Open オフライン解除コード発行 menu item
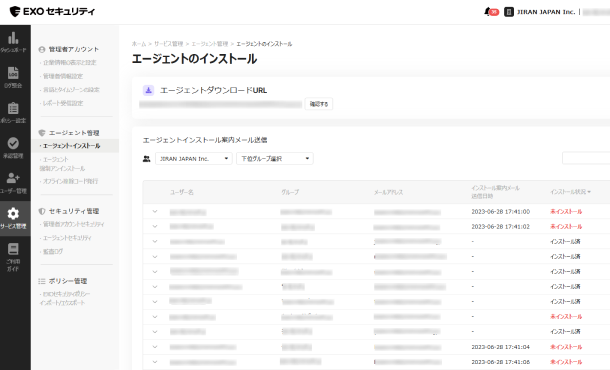The width and height of the screenshot is (610, 370). [x=70, y=181]
